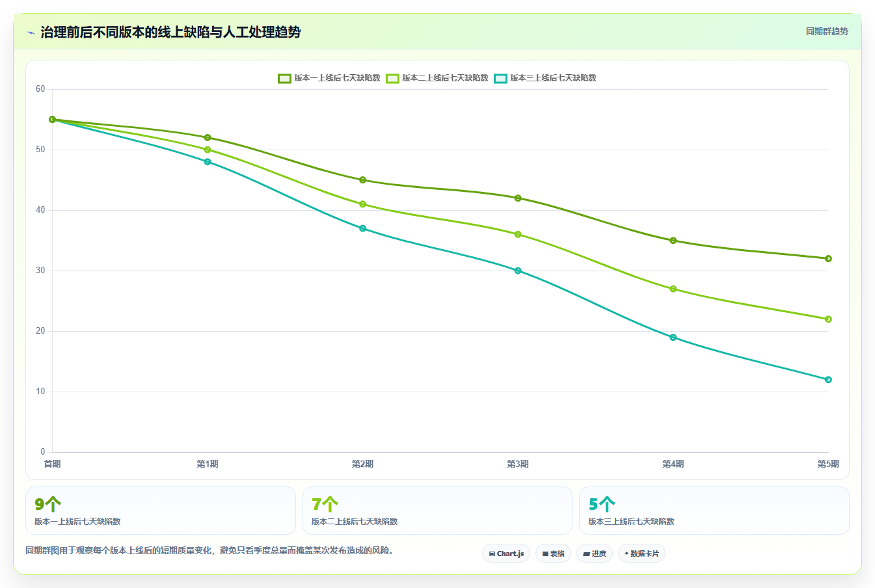The height and width of the screenshot is (588, 875).
Task: Click the 第2期 x-axis label
Action: 363,464
